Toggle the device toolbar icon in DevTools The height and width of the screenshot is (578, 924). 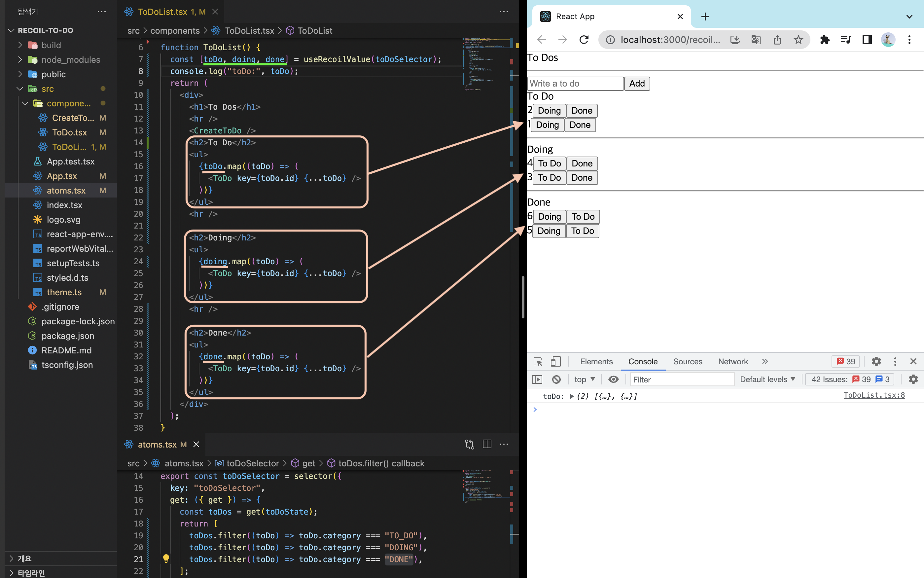pyautogui.click(x=555, y=362)
